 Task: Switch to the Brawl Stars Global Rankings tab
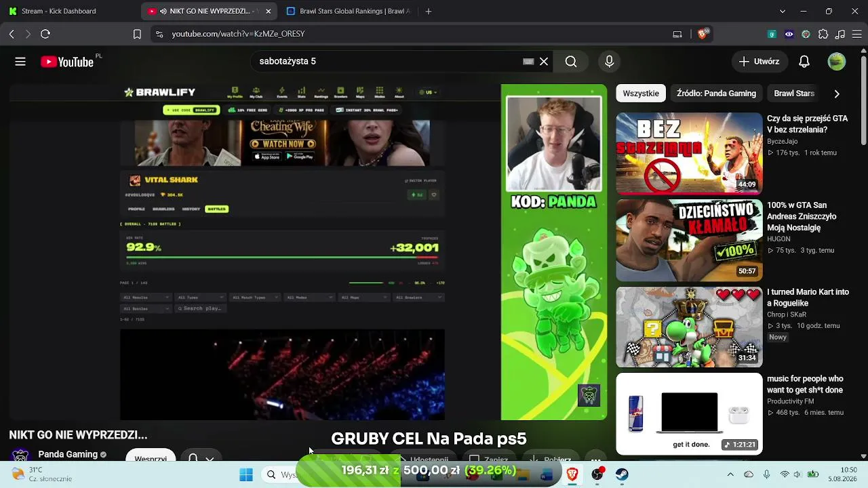pyautogui.click(x=349, y=12)
